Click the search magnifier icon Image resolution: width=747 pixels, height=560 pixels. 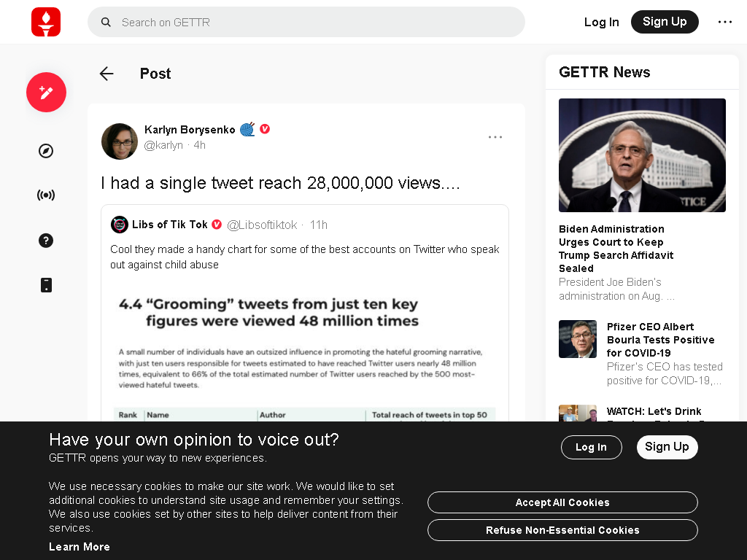[106, 23]
